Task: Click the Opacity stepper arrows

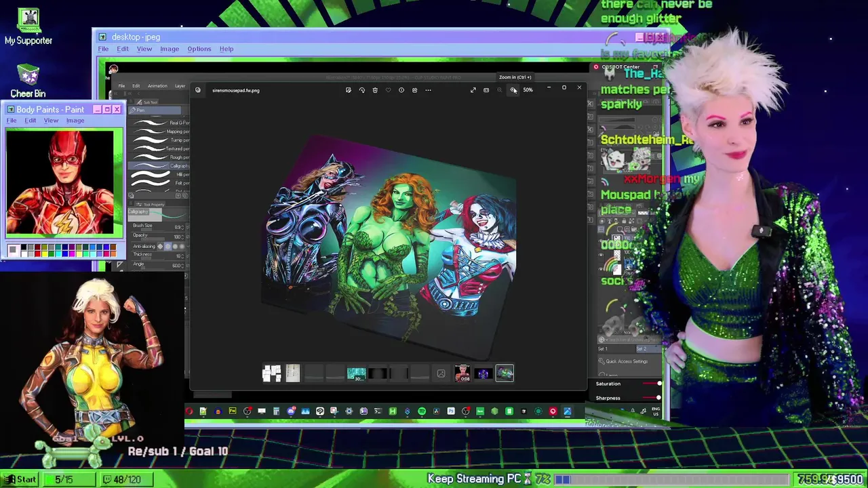Action: pos(182,237)
